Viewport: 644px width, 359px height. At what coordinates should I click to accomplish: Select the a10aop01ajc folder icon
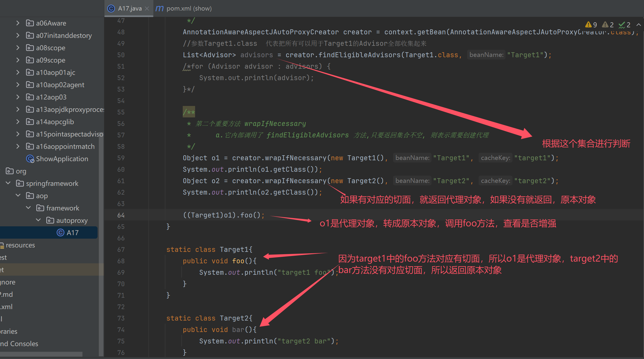(30, 72)
